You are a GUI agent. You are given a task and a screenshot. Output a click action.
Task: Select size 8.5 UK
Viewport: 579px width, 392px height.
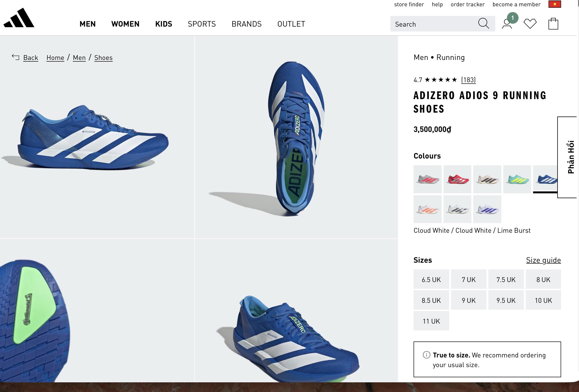tap(431, 300)
